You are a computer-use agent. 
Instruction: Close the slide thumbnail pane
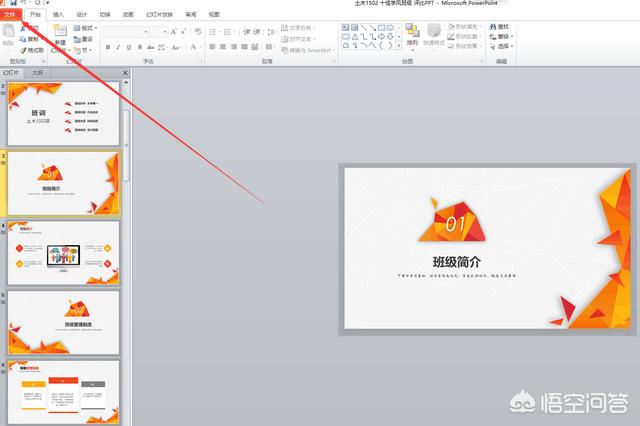(x=126, y=72)
